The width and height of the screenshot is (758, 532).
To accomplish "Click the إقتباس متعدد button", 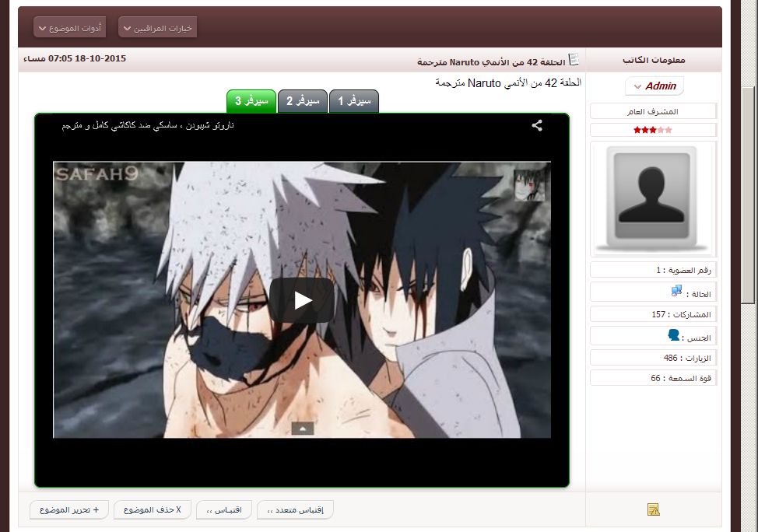I will 295,509.
